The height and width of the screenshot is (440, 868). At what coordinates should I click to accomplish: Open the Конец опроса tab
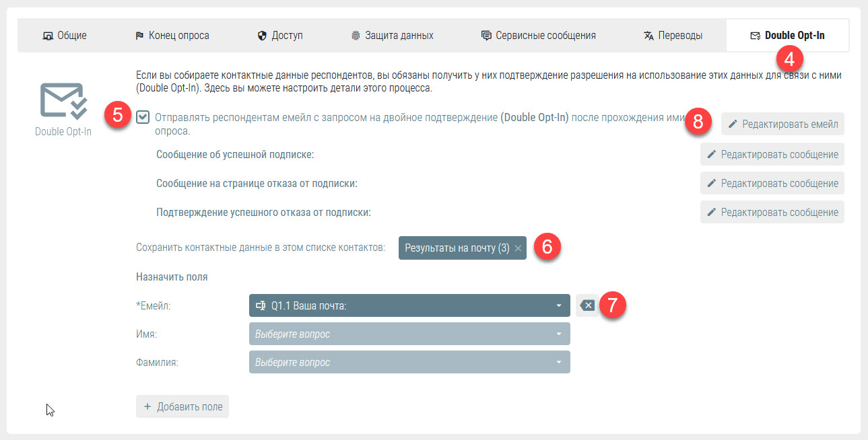pos(172,36)
